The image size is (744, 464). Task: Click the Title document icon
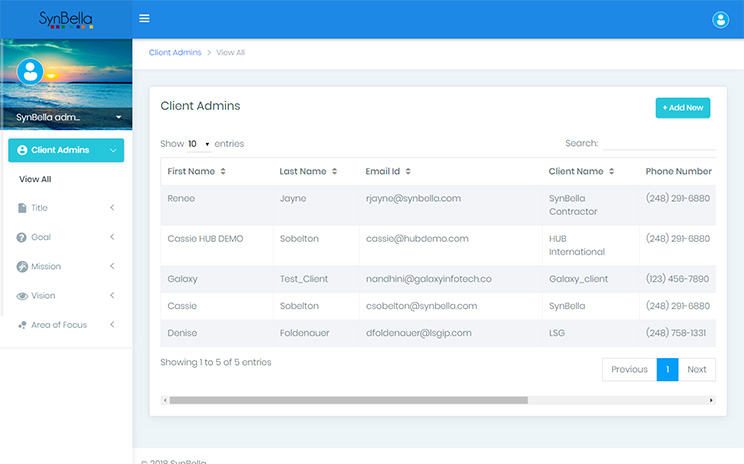[x=22, y=208]
